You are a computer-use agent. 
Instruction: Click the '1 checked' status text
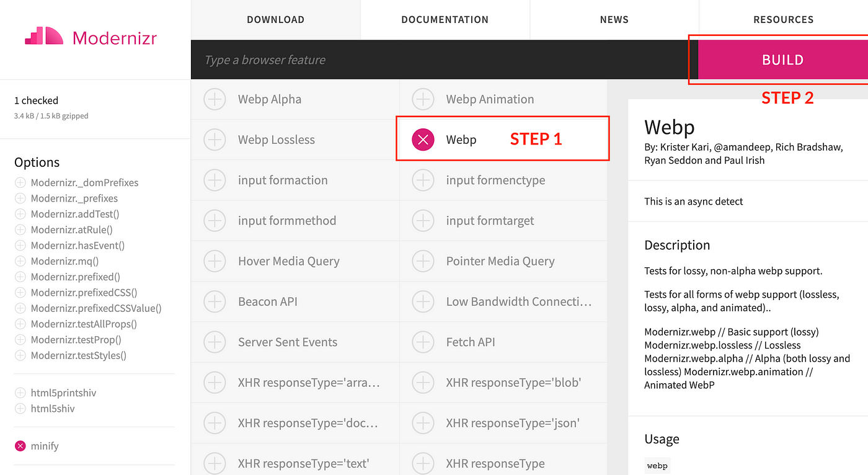[x=36, y=100]
